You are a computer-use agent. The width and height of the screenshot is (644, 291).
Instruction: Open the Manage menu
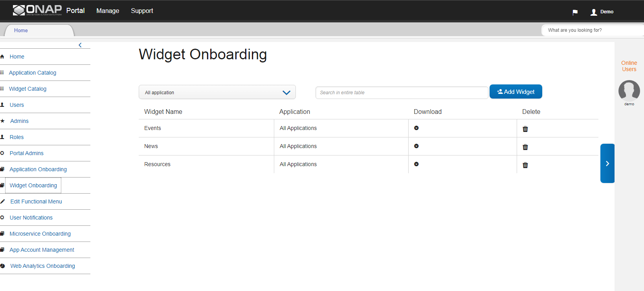coord(108,11)
